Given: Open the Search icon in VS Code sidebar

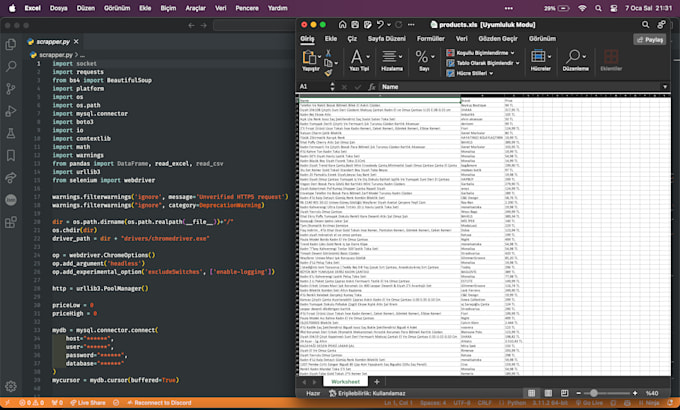Looking at the screenshot, I should coord(10,67).
